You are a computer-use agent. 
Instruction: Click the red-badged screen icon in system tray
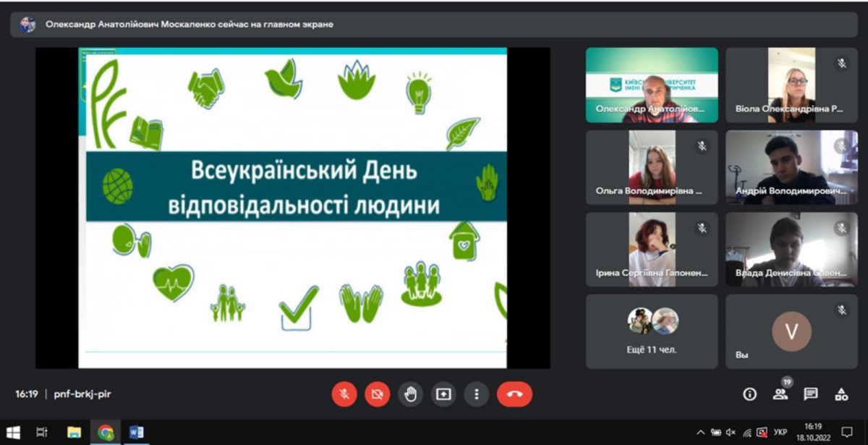(x=762, y=432)
